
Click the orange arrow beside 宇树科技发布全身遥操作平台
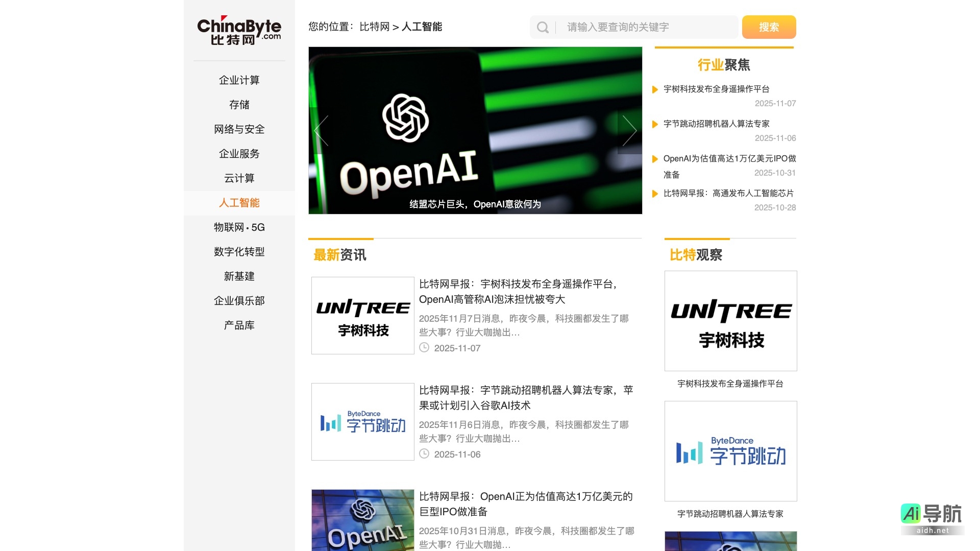[655, 90]
